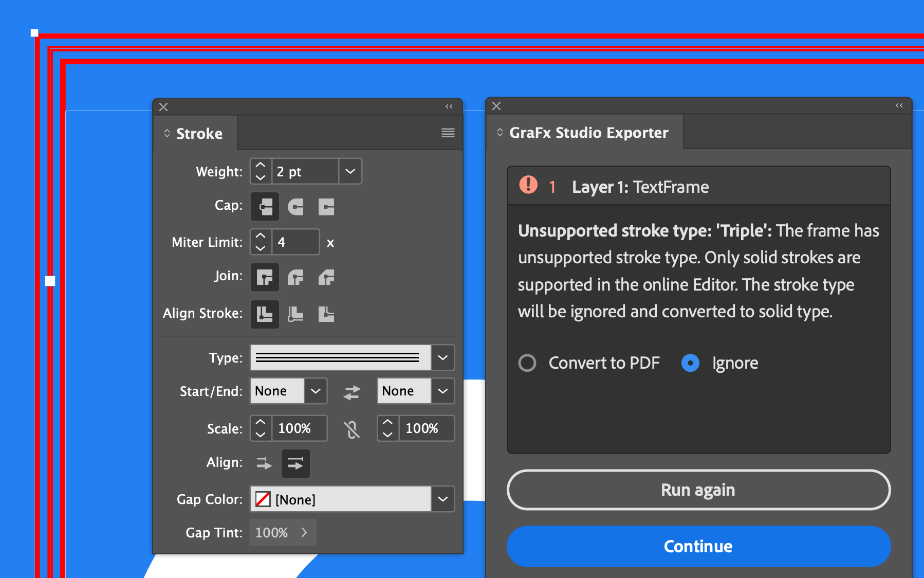Expand the Gap Tint slider arrow
This screenshot has width=924, height=578.
(x=304, y=532)
